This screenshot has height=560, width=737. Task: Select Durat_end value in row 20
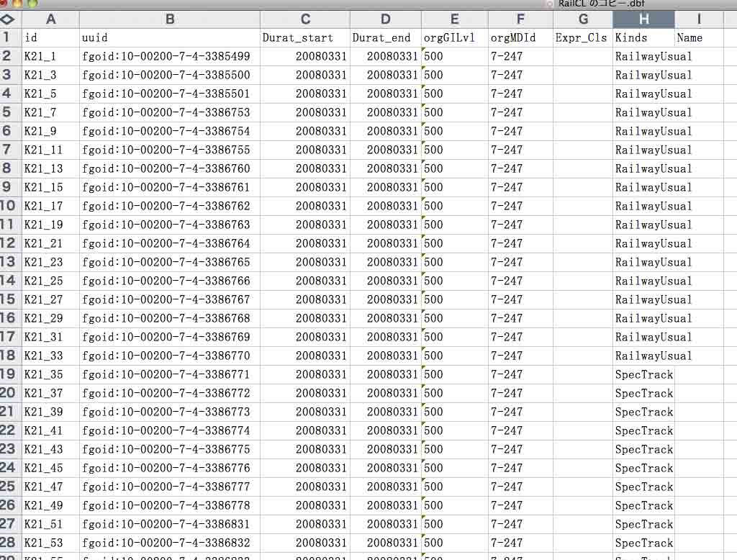click(386, 393)
